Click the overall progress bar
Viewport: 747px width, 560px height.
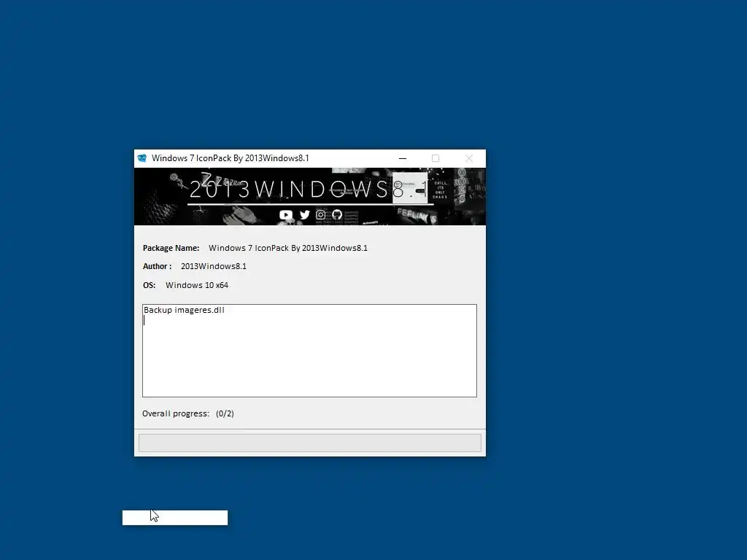pyautogui.click(x=309, y=443)
